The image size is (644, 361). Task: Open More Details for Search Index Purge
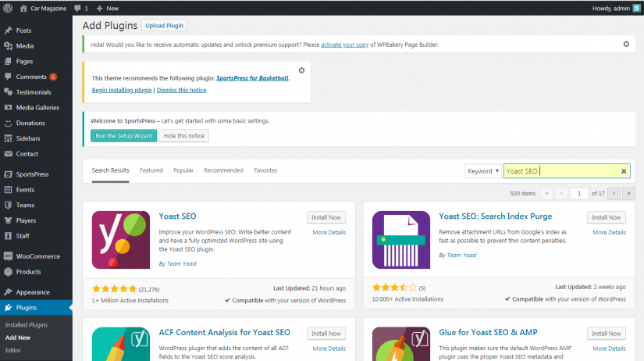point(609,232)
